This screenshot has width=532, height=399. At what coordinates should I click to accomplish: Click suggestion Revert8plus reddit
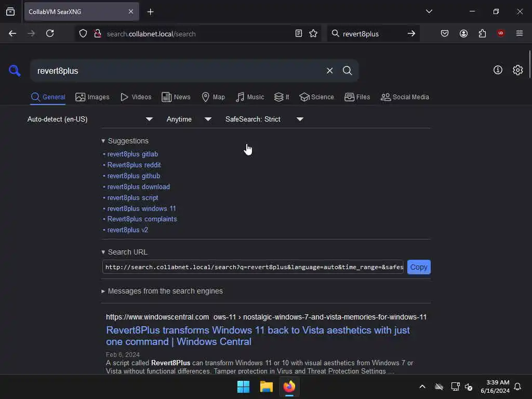(134, 165)
